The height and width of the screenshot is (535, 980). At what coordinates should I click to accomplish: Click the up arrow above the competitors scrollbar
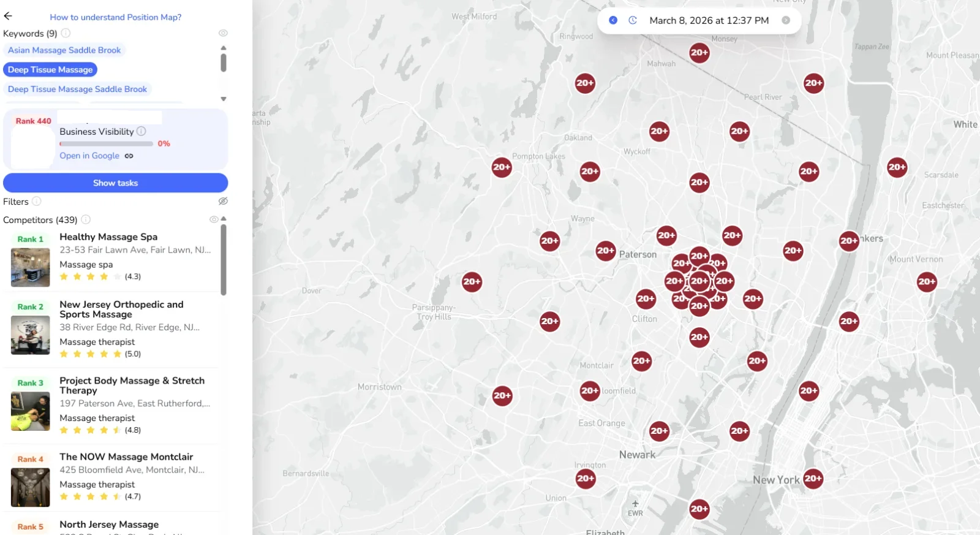click(224, 219)
